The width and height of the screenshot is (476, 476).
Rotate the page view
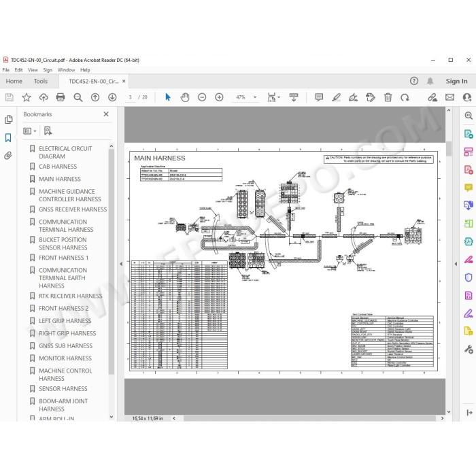pos(405,97)
